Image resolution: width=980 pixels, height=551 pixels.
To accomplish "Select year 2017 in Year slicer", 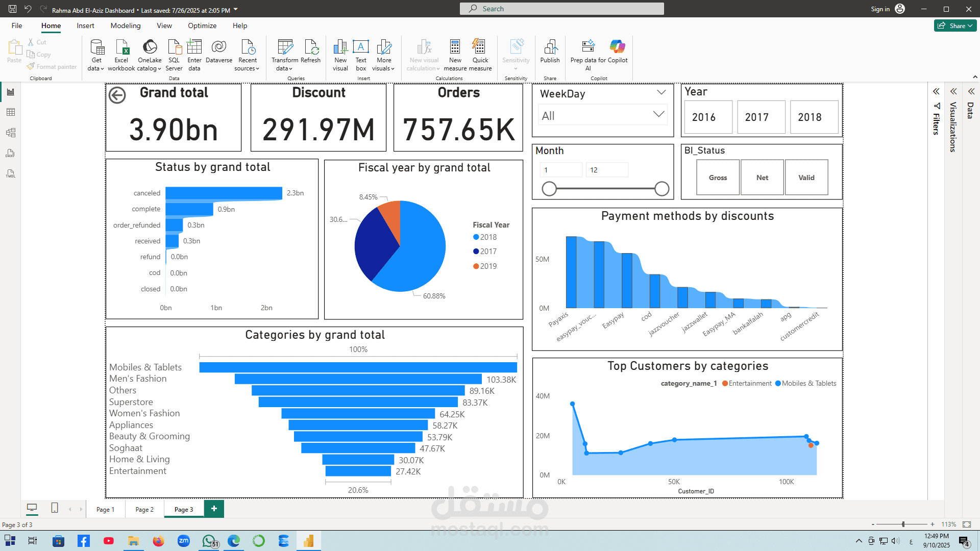I will pos(762,117).
